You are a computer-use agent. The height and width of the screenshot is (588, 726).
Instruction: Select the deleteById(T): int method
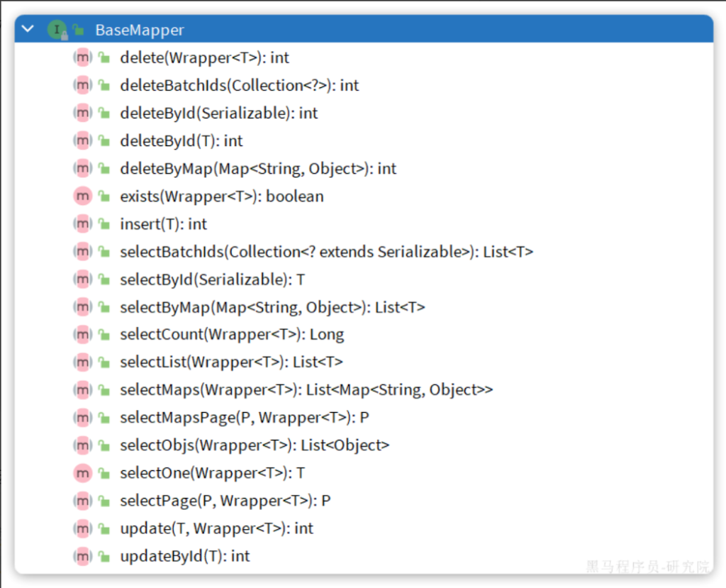pos(181,141)
